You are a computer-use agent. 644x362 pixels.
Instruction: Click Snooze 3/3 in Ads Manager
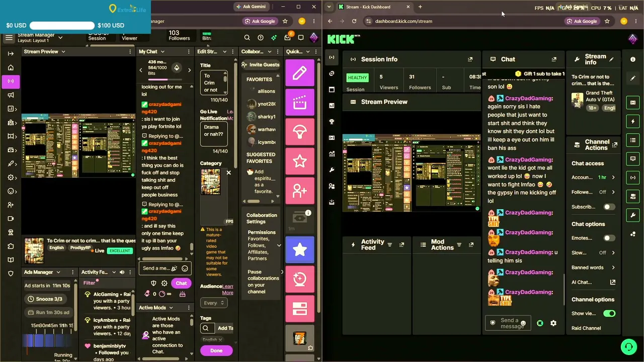point(46,299)
